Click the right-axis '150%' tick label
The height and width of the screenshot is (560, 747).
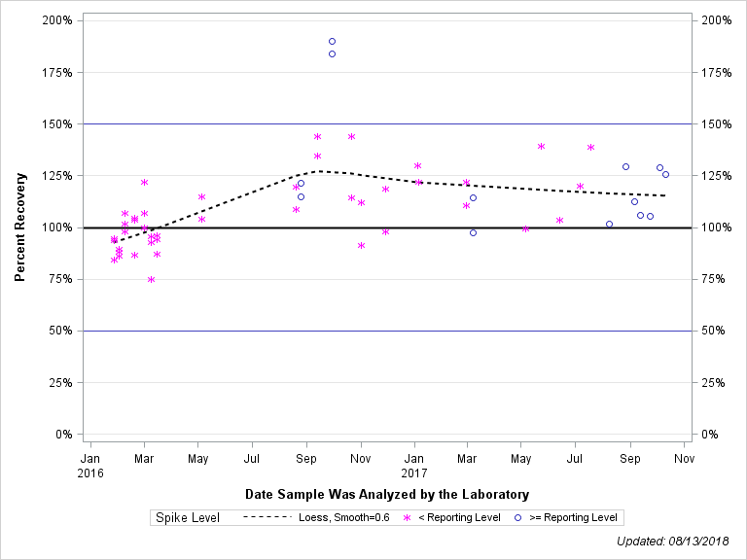[717, 124]
